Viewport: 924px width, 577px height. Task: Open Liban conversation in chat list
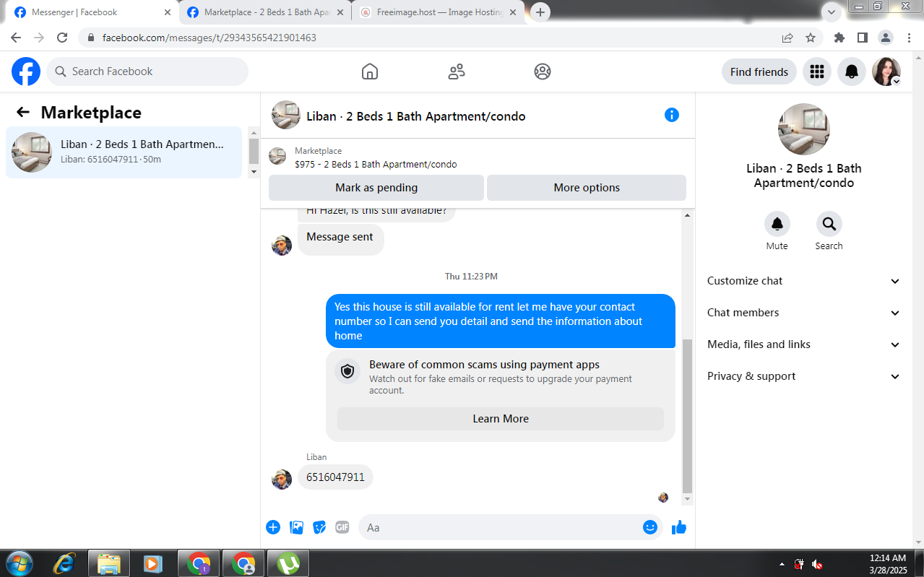tap(124, 152)
